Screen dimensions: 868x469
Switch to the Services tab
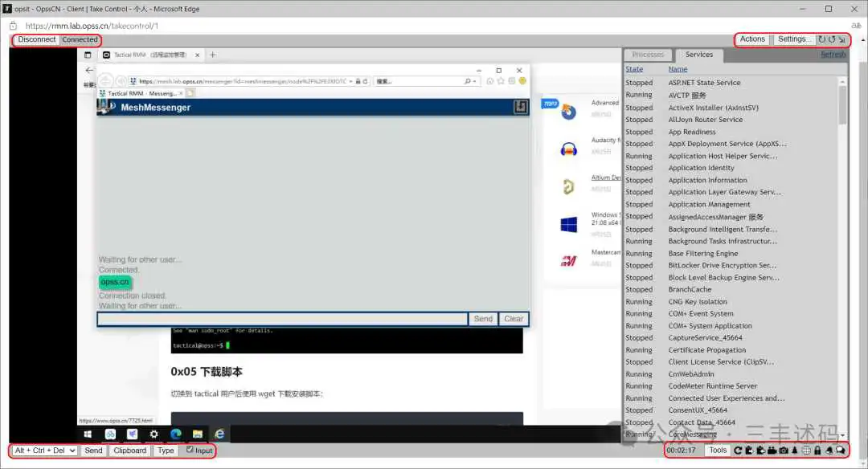click(x=698, y=55)
